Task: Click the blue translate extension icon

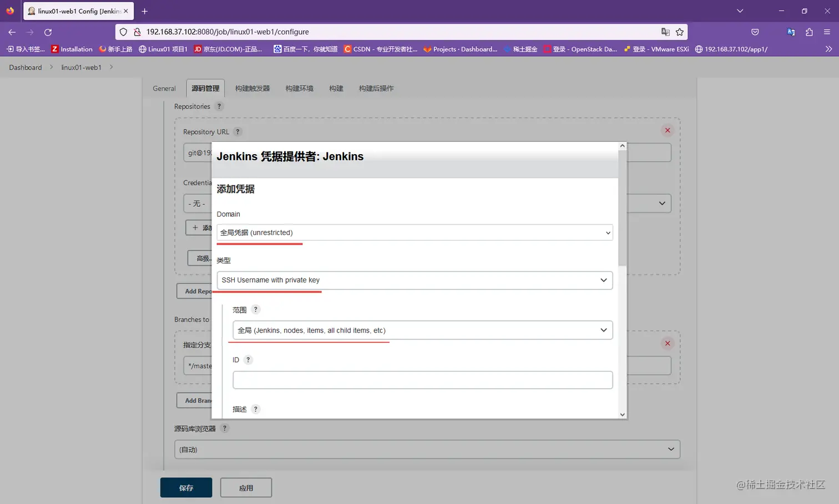Action: (791, 32)
